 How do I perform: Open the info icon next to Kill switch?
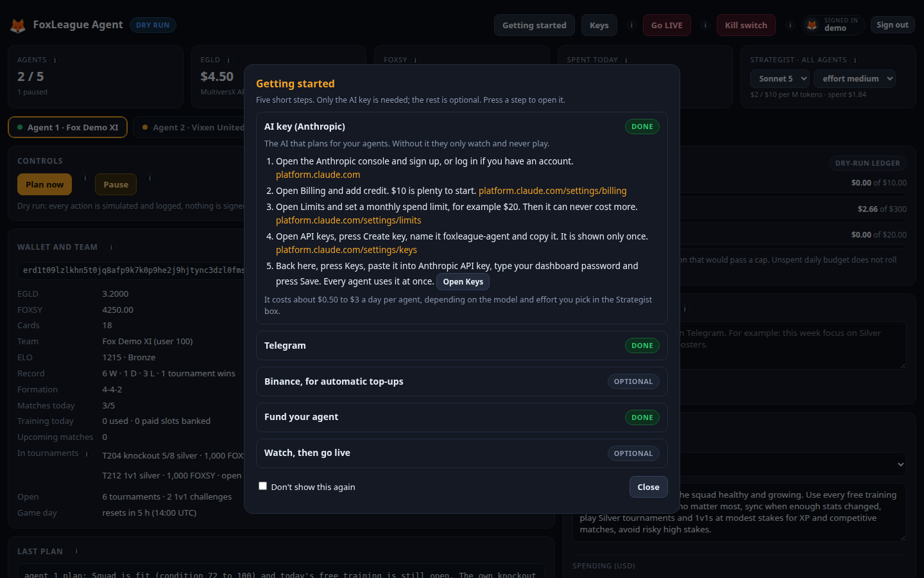[790, 26]
